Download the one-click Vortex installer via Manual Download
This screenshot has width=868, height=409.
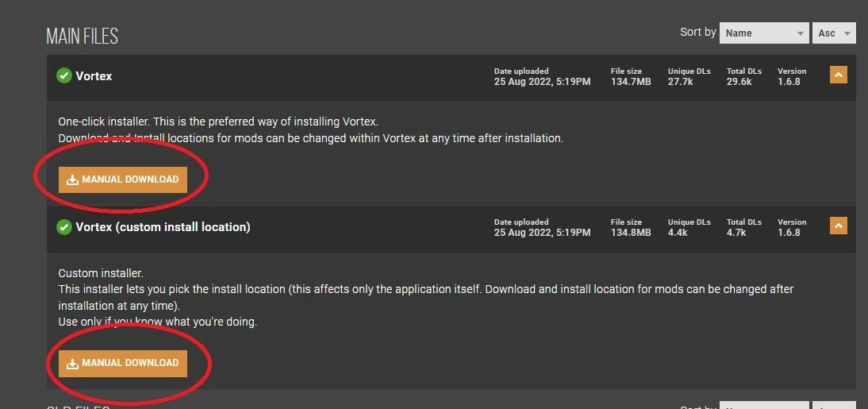123,179
